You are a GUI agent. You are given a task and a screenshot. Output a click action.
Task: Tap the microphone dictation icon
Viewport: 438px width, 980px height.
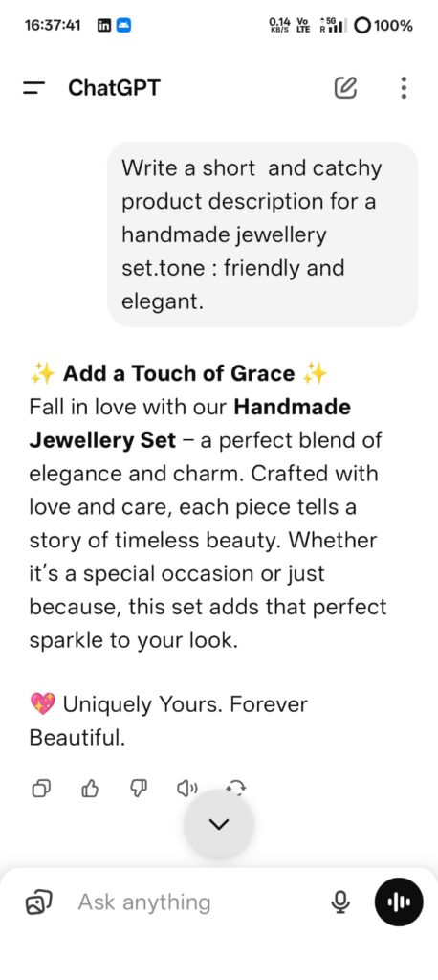[x=339, y=902]
